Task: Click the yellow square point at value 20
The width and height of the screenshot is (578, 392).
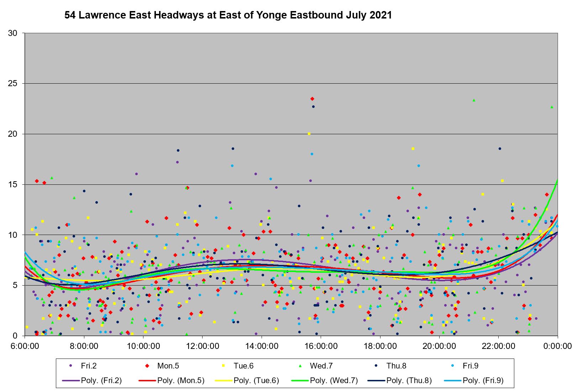Action: point(309,134)
